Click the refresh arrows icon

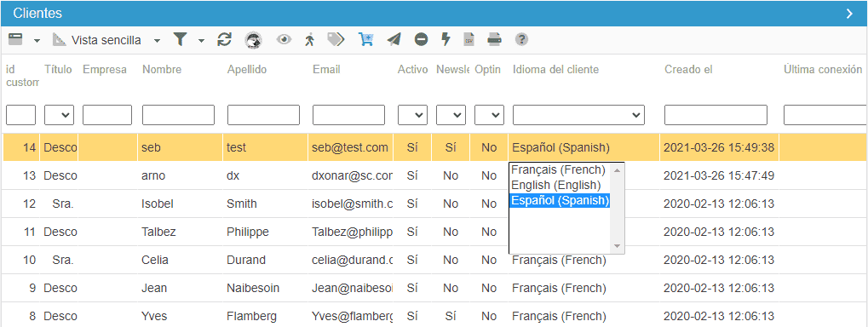[224, 39]
